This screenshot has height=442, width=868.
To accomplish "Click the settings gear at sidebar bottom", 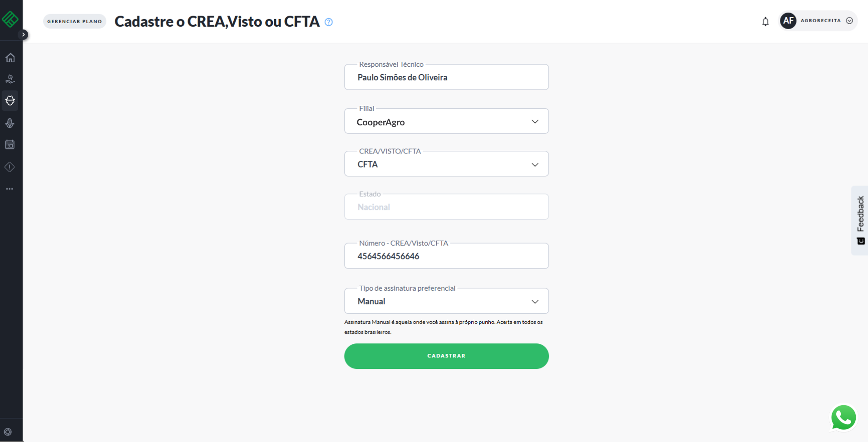I will tap(8, 432).
